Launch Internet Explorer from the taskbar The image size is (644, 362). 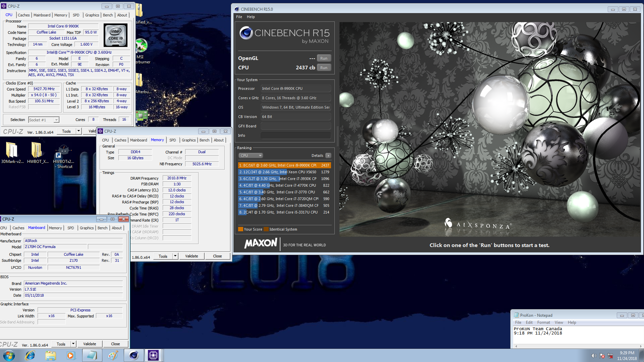(30, 355)
